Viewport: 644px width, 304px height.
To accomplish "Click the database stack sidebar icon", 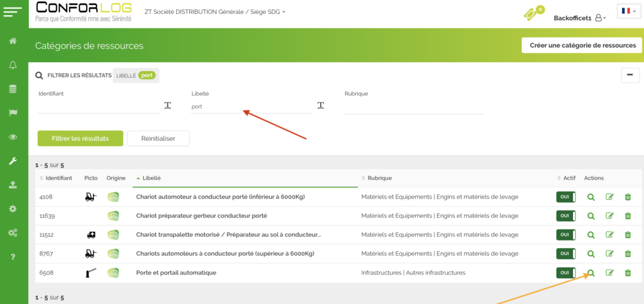I will (x=13, y=89).
